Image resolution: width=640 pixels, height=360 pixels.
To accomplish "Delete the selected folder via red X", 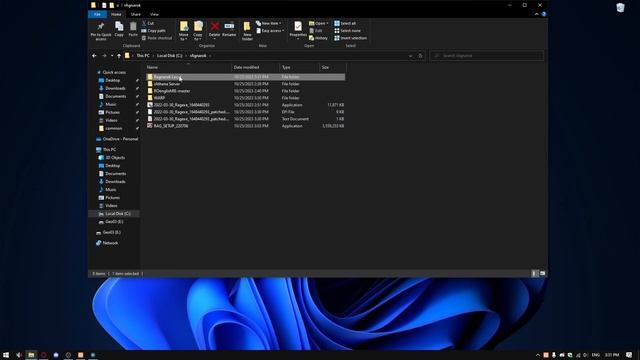I will [x=215, y=30].
